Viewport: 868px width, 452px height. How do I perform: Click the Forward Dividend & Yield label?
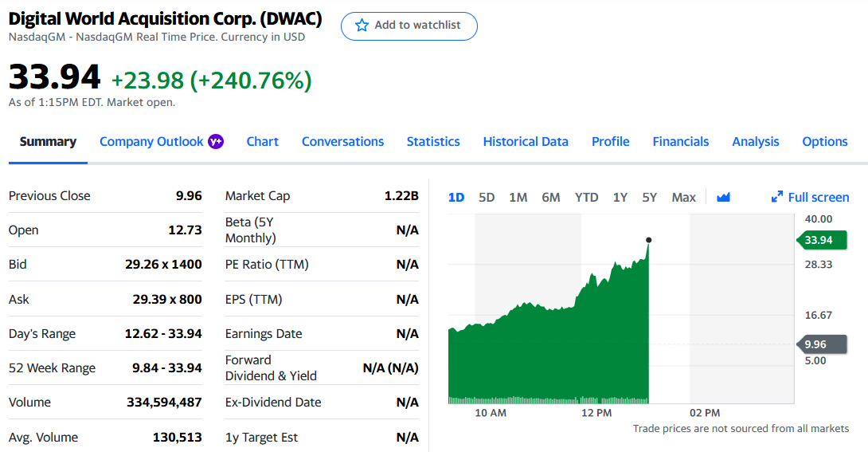click(x=271, y=367)
